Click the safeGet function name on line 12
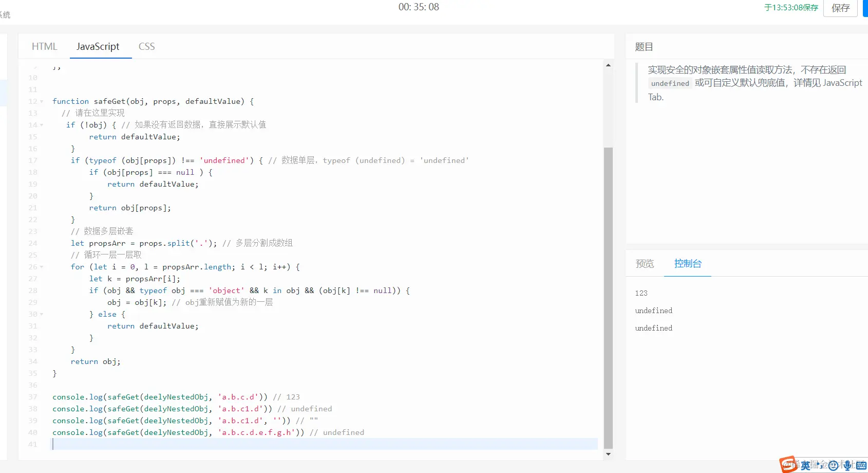Image resolution: width=868 pixels, height=473 pixels. click(x=109, y=101)
